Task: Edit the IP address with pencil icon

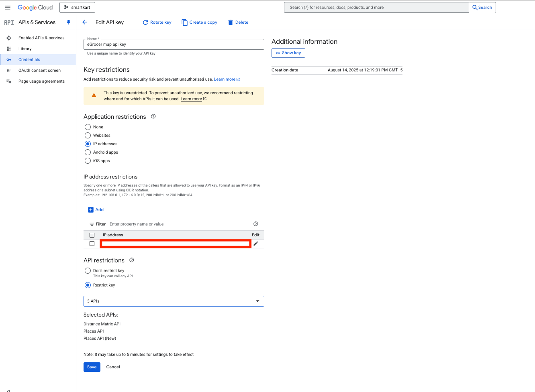Action: click(256, 244)
